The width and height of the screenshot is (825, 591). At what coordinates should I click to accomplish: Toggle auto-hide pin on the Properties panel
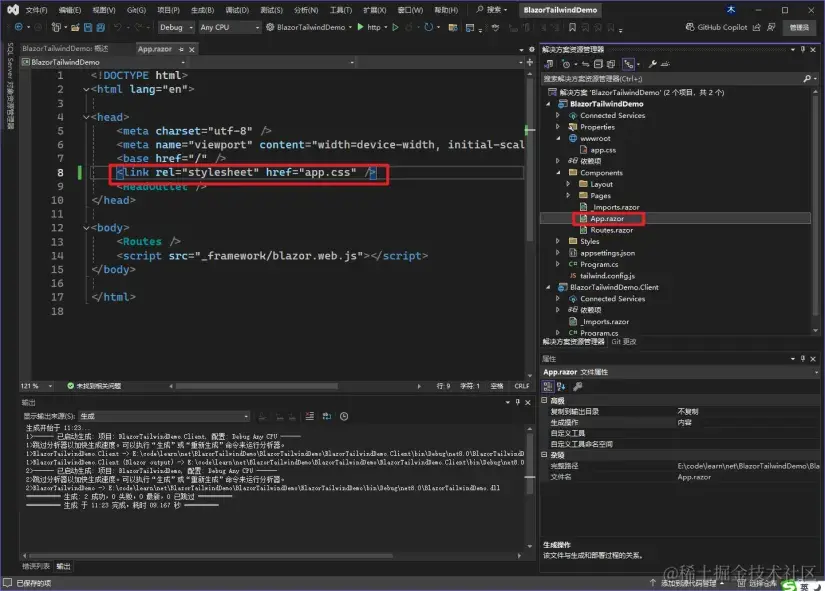(x=803, y=358)
